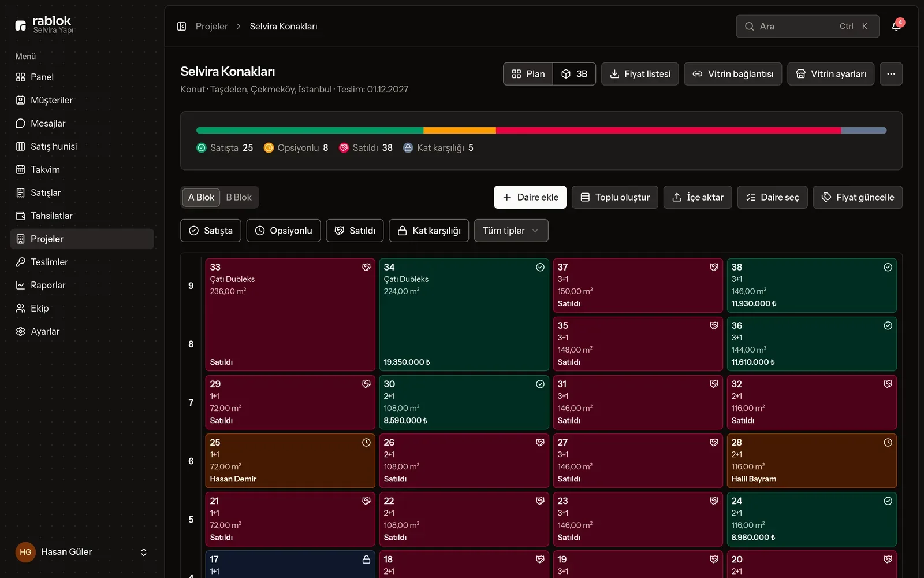Screen dimensions: 924x578
Task: Click Toplu oluştur
Action: click(614, 197)
